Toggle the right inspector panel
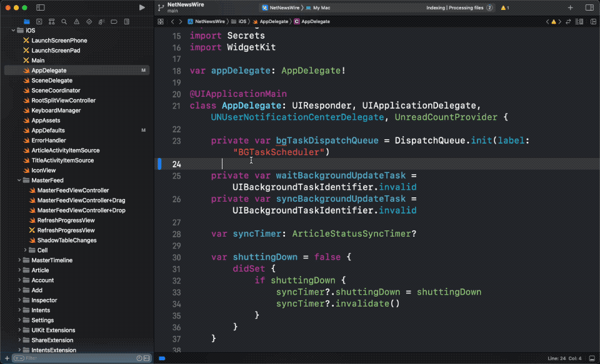Screen dimensions: 600x364 click(x=589, y=7)
